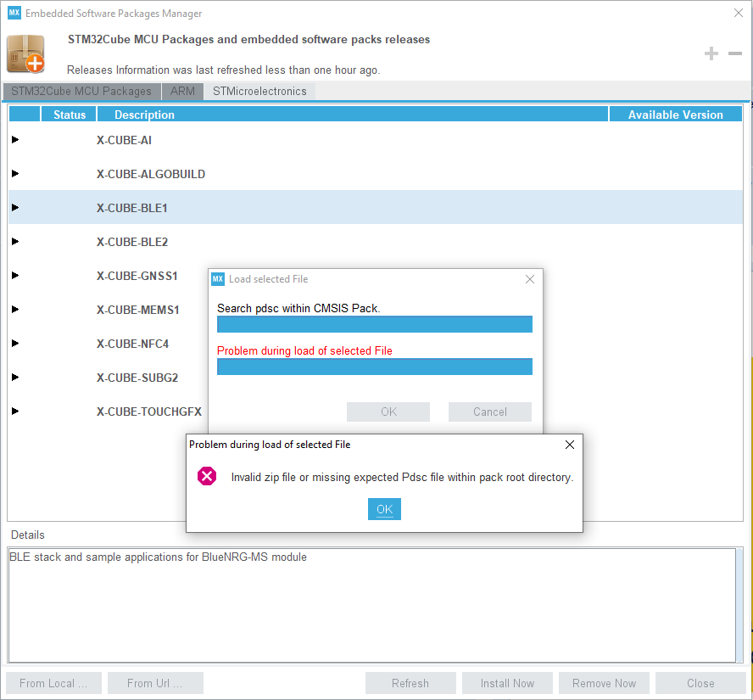Click 'Search pdsc within CMSIS Pack' label
753x700 pixels.
[298, 309]
